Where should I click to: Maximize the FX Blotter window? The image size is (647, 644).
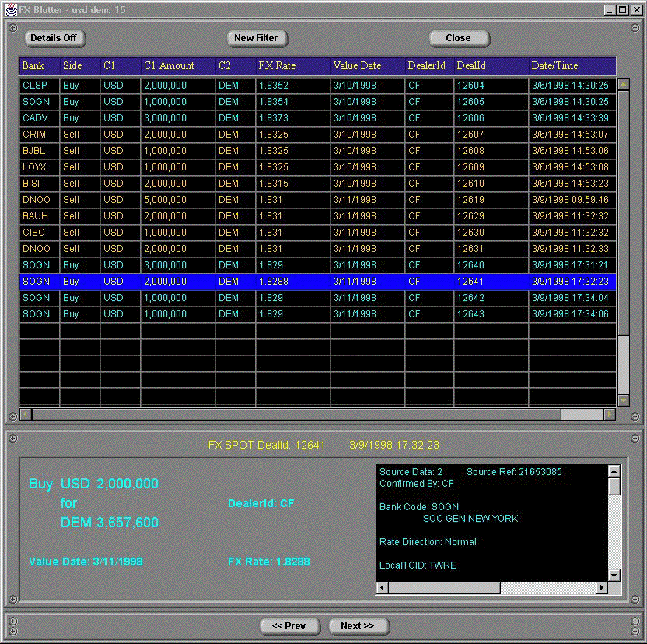[623, 9]
